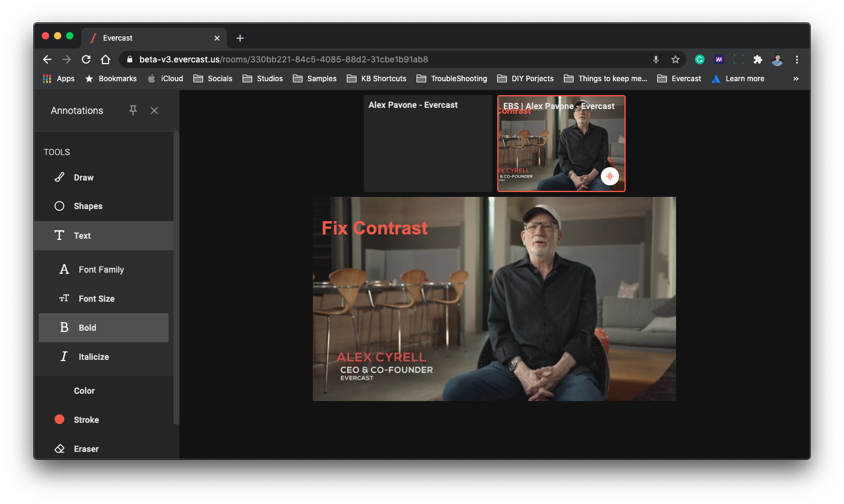Reload the Evercast page

coord(86,59)
